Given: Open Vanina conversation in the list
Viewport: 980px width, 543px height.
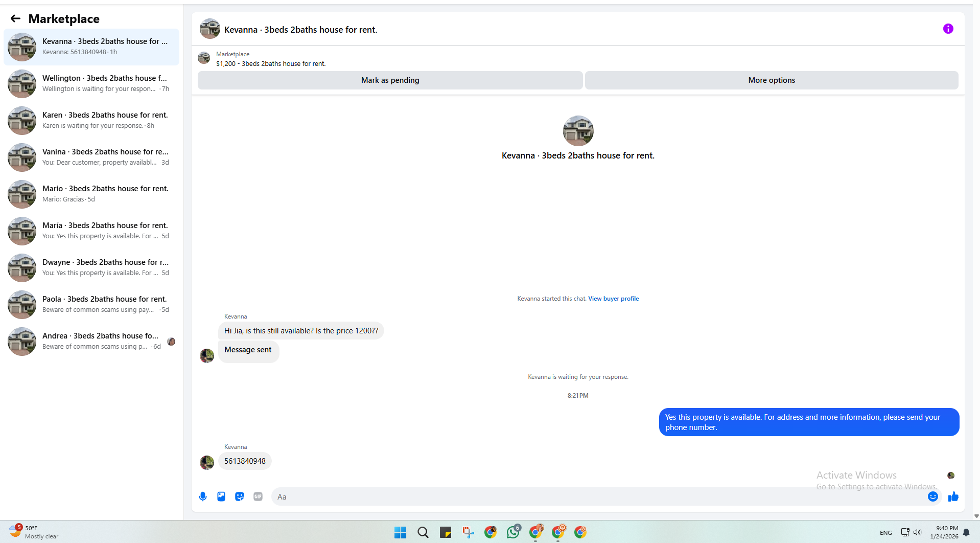Looking at the screenshot, I should point(91,157).
